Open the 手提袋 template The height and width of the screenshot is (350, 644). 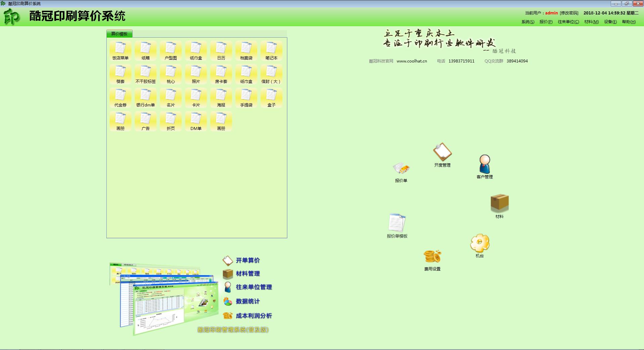click(246, 98)
